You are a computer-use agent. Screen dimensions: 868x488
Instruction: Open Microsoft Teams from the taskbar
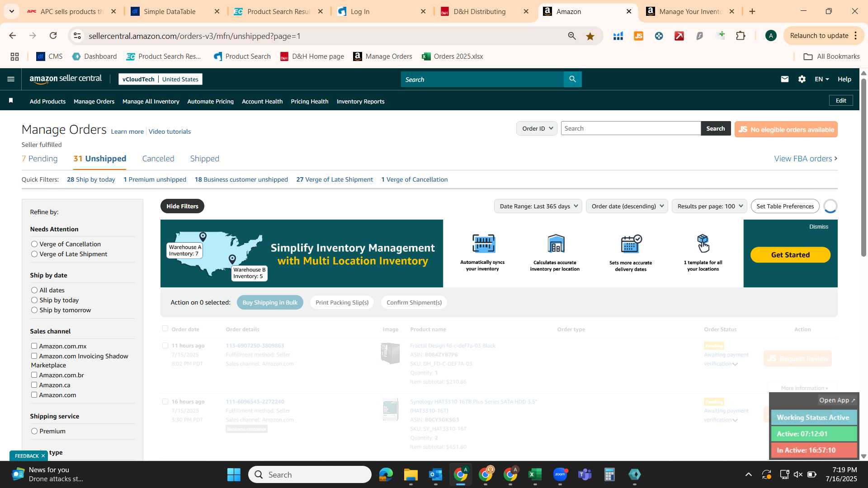click(x=585, y=474)
